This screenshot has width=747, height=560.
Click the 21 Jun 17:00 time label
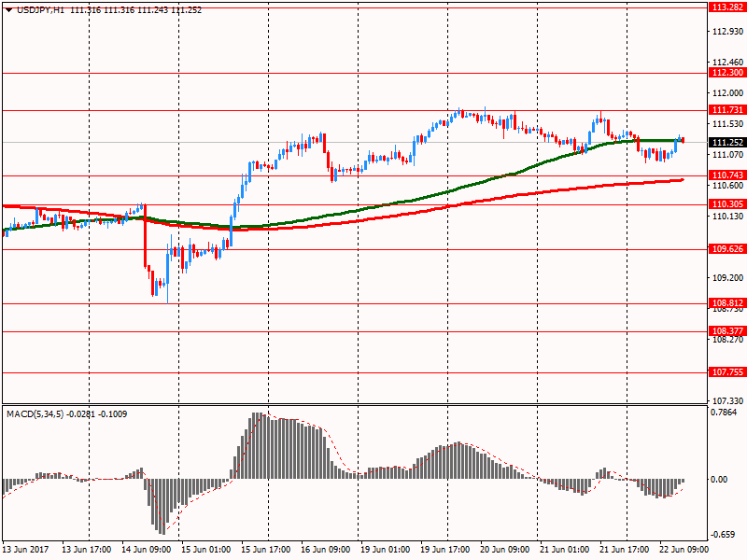[x=625, y=550]
